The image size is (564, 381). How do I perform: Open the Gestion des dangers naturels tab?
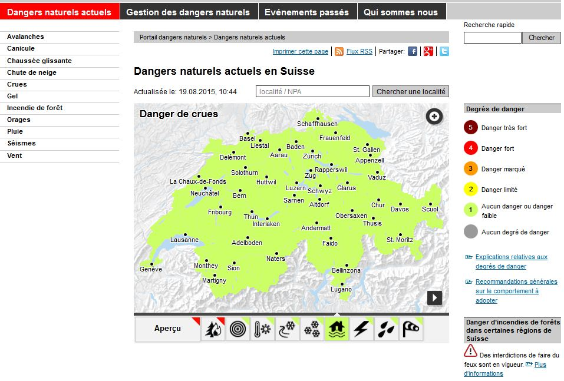click(x=188, y=12)
